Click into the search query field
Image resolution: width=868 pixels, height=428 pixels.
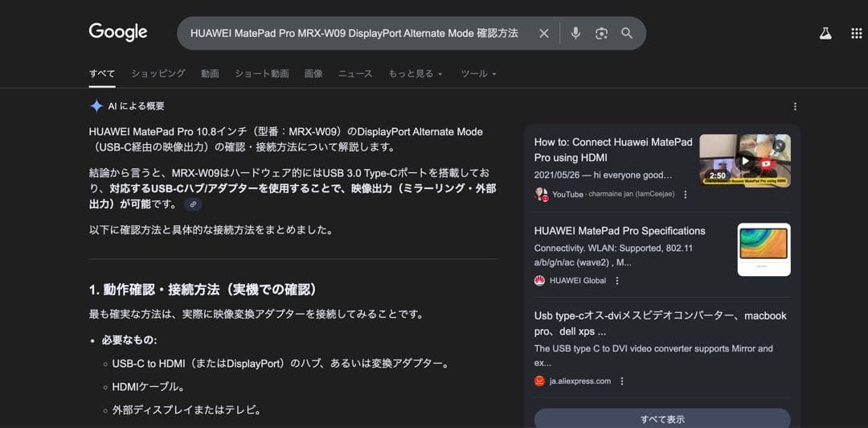click(x=354, y=33)
